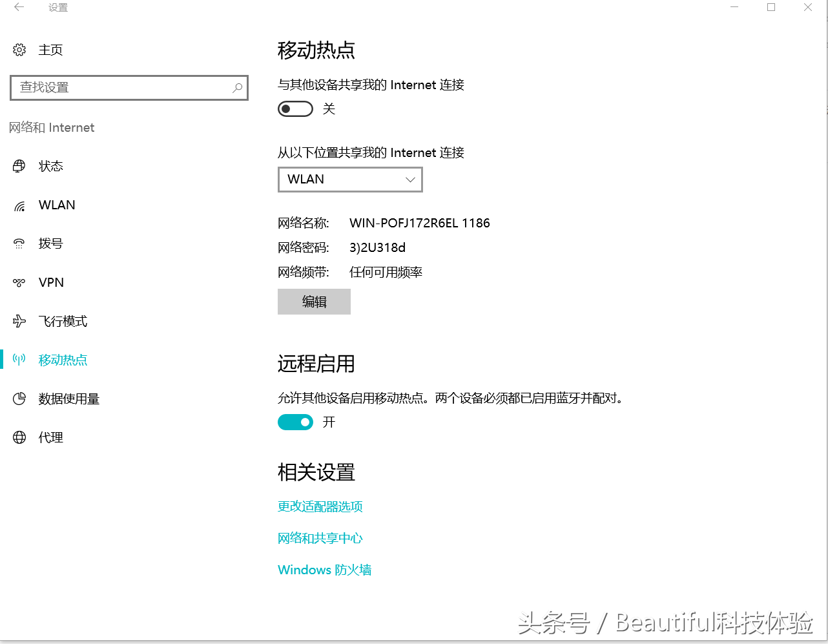Select the Proxy globe icon

[x=19, y=437]
